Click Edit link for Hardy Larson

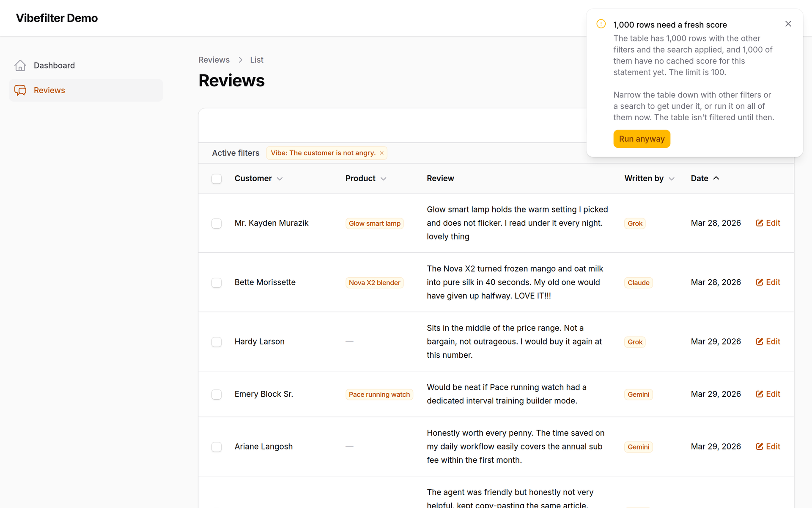coord(768,342)
